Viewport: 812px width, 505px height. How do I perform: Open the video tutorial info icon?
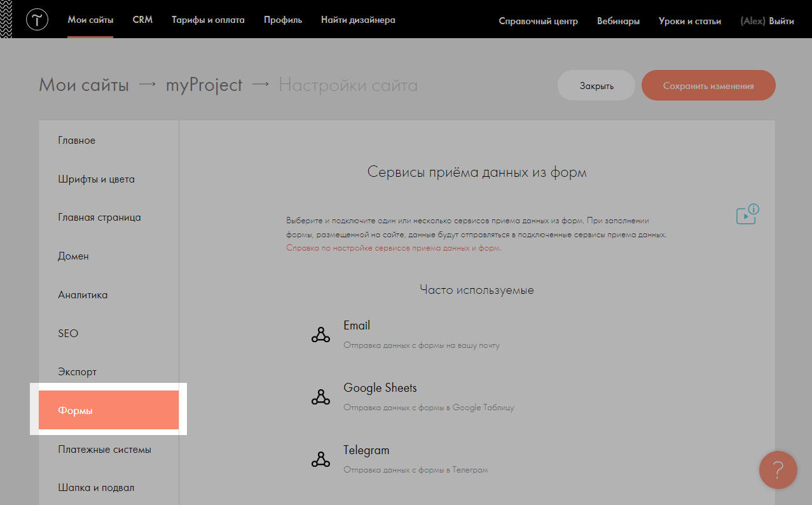click(747, 214)
